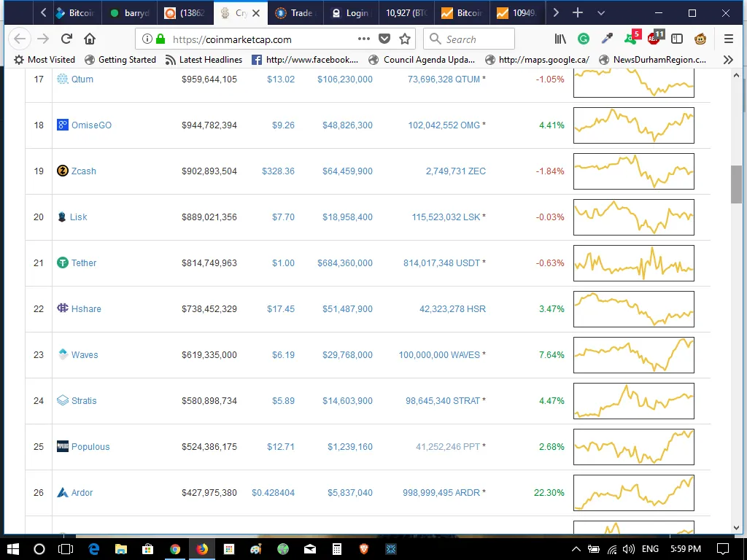Open a new tab with plus button

[578, 13]
